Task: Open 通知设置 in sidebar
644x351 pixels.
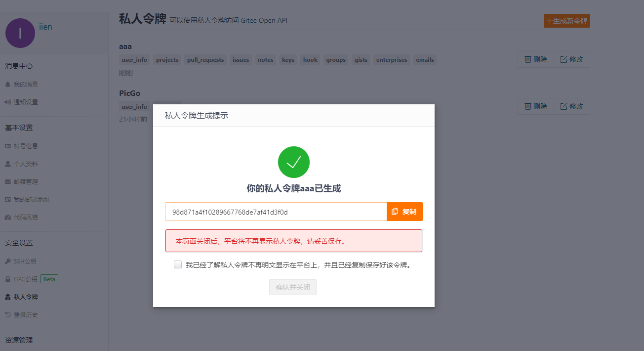Action: (26, 102)
